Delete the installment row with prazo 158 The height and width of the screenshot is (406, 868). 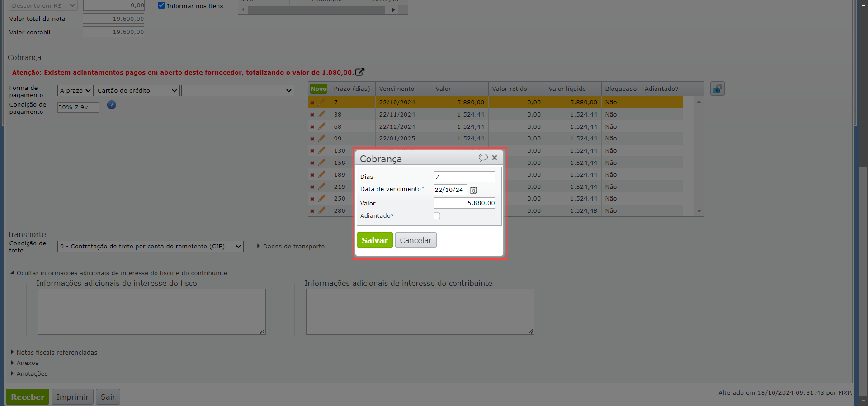[x=312, y=163]
